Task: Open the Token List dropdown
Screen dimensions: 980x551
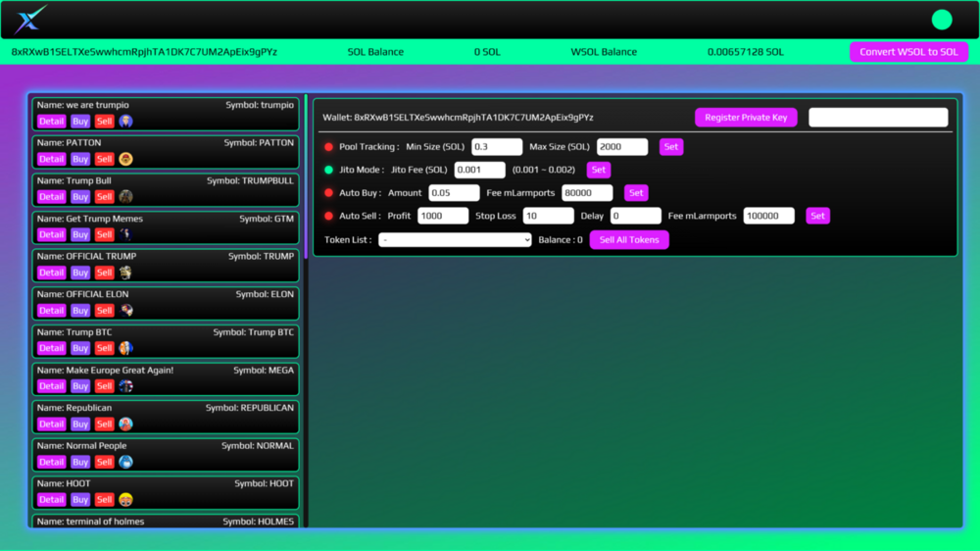Action: coord(455,240)
